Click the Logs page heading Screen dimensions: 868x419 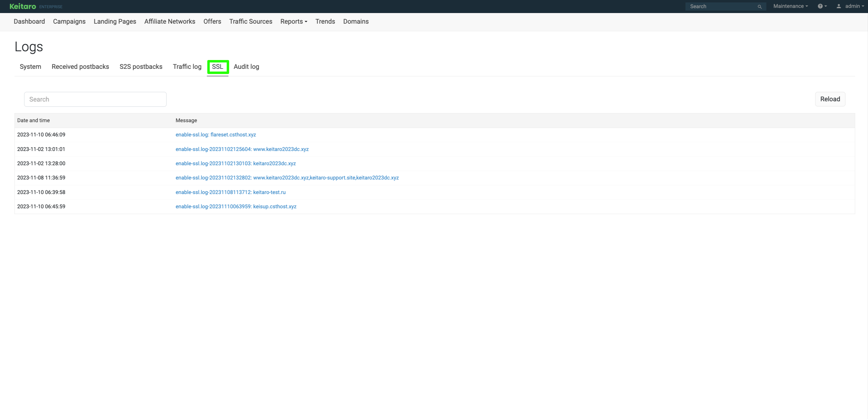(x=29, y=47)
